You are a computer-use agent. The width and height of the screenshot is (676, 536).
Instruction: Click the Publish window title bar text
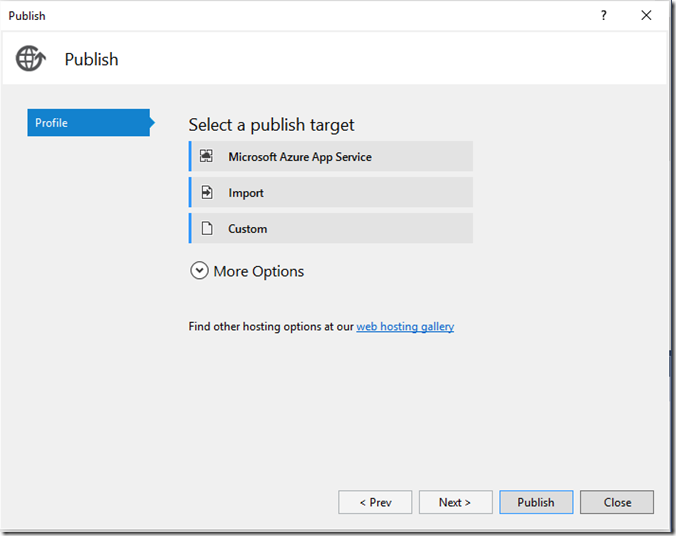coord(27,16)
